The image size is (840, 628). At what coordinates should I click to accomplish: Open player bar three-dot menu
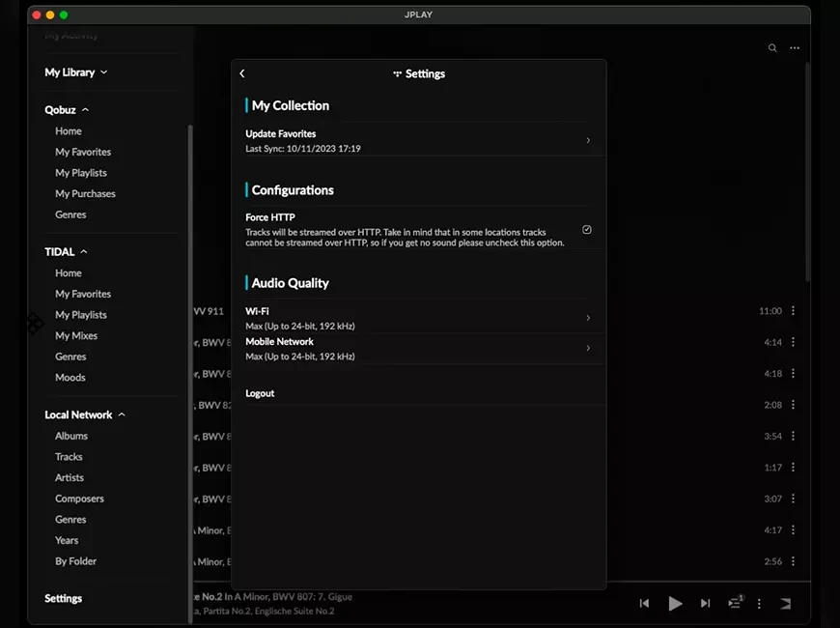(759, 603)
